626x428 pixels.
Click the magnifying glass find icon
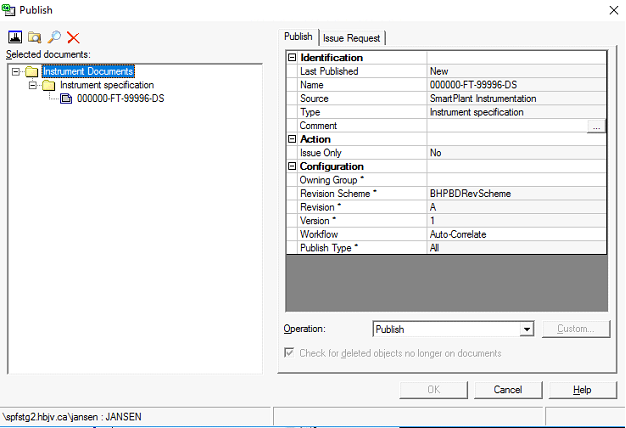[x=53, y=37]
